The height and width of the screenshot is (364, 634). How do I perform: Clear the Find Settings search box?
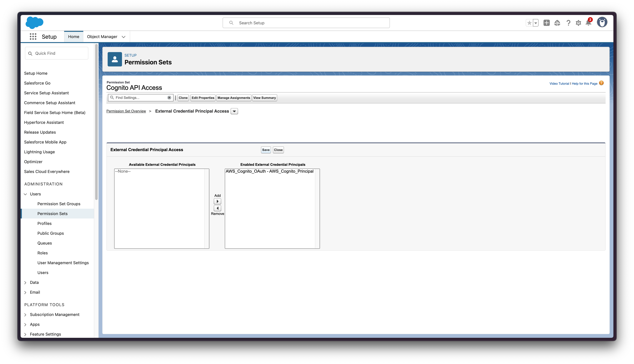pyautogui.click(x=169, y=98)
